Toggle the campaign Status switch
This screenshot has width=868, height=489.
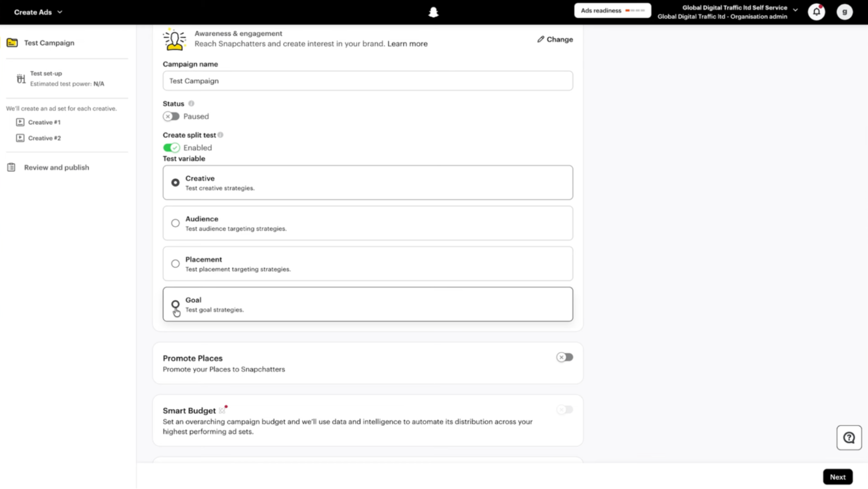[x=171, y=116]
